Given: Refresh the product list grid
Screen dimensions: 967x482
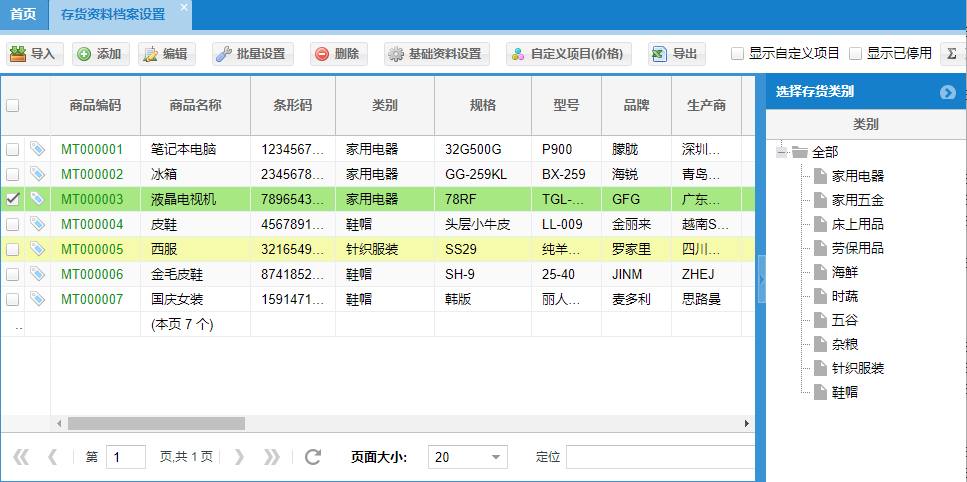Looking at the screenshot, I should [x=313, y=457].
